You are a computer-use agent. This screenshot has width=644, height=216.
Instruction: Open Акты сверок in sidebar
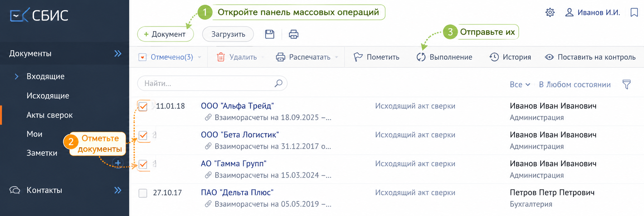(x=49, y=115)
